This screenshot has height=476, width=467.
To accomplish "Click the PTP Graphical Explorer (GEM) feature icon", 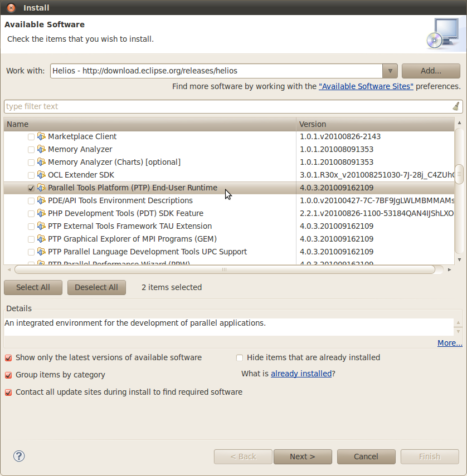I will click(x=41, y=239).
